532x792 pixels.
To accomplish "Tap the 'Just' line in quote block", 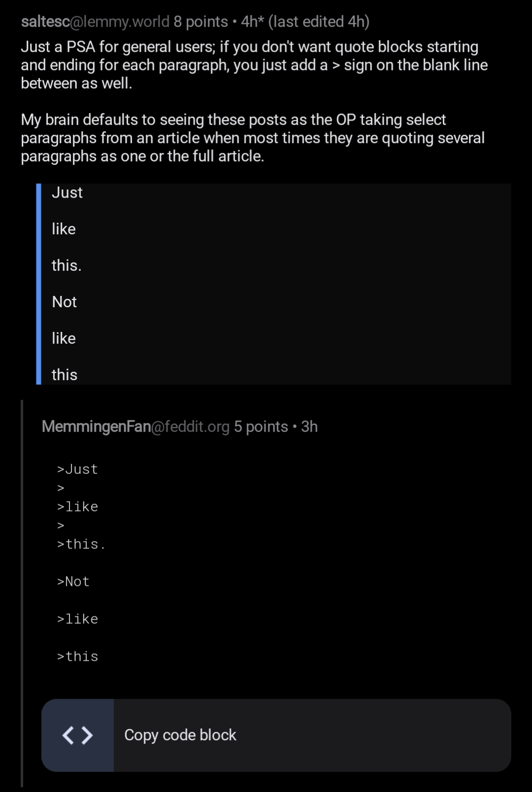I will point(67,192).
